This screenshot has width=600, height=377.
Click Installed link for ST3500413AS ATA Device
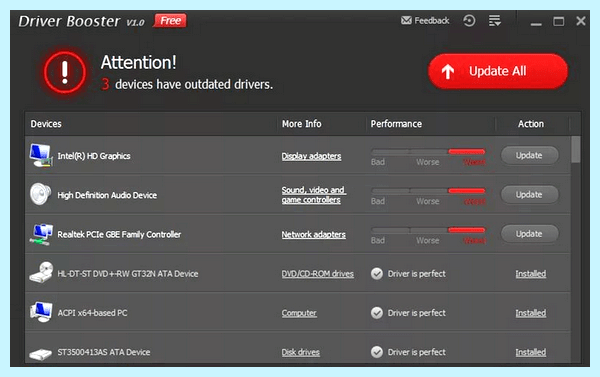pos(531,352)
